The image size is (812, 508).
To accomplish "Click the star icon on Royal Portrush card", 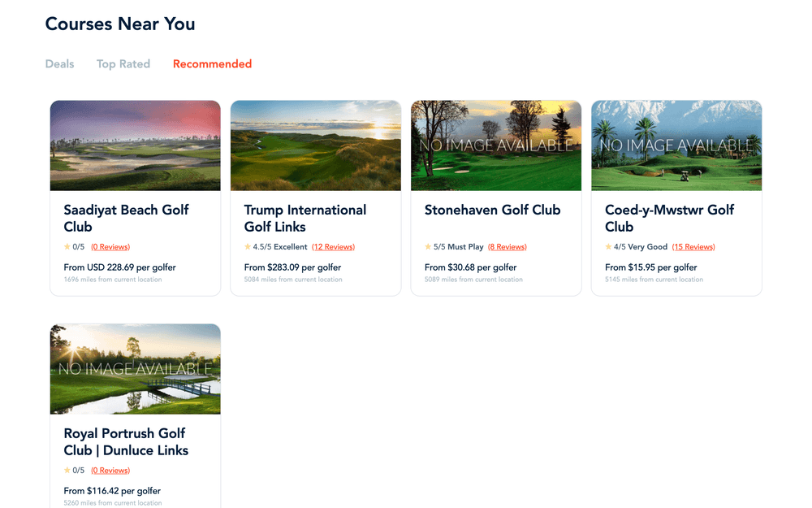I will pos(67,470).
